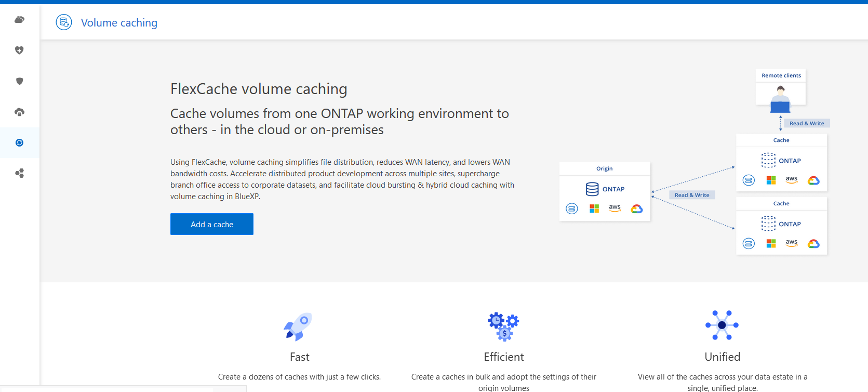Click the network hub icon above Unified

pos(722,325)
